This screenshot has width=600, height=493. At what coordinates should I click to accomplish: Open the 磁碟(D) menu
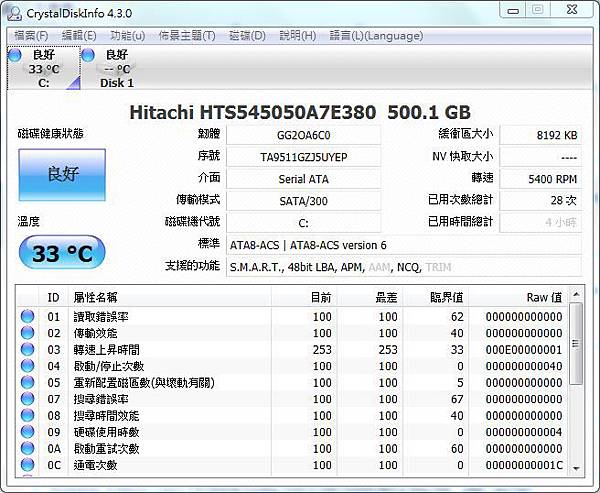pyautogui.click(x=247, y=36)
